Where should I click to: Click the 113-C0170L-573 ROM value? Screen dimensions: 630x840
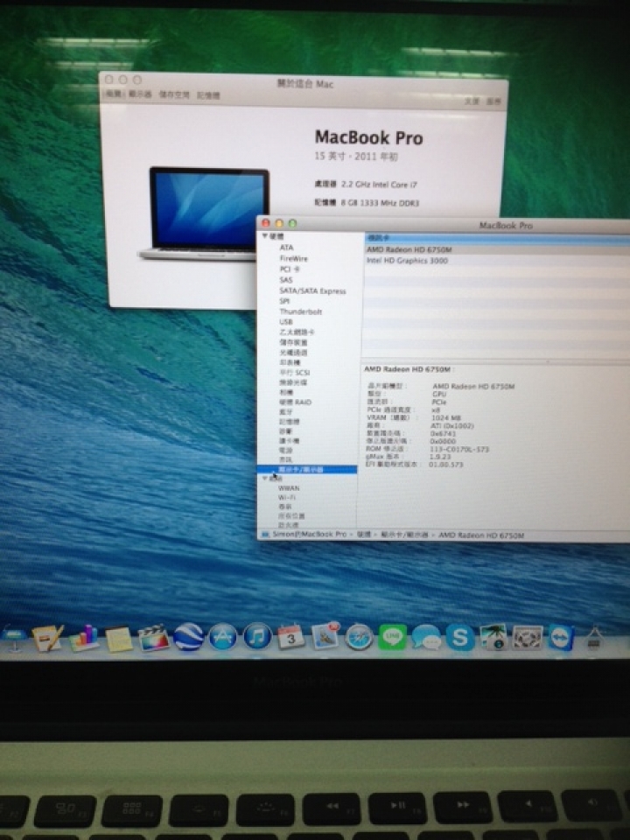pyautogui.click(x=459, y=450)
